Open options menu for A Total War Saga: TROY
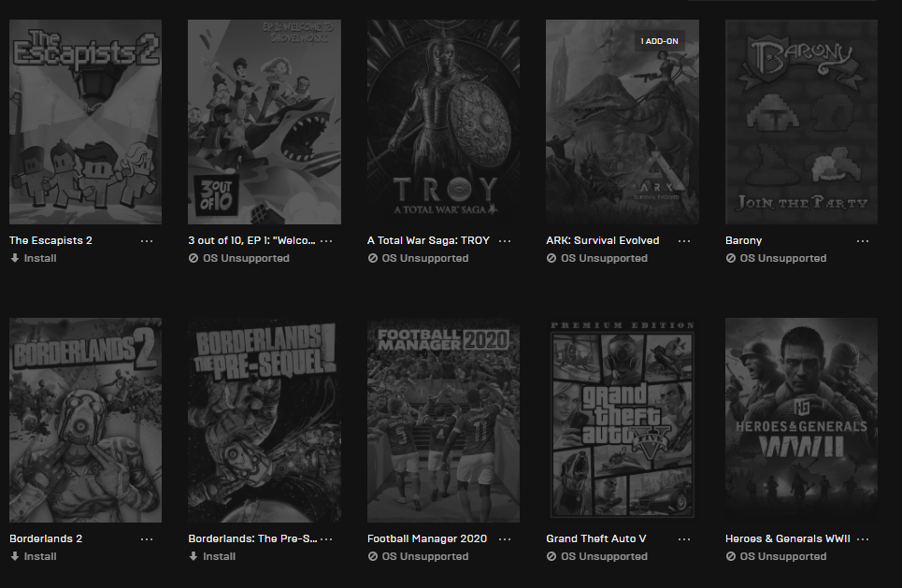 (x=505, y=241)
